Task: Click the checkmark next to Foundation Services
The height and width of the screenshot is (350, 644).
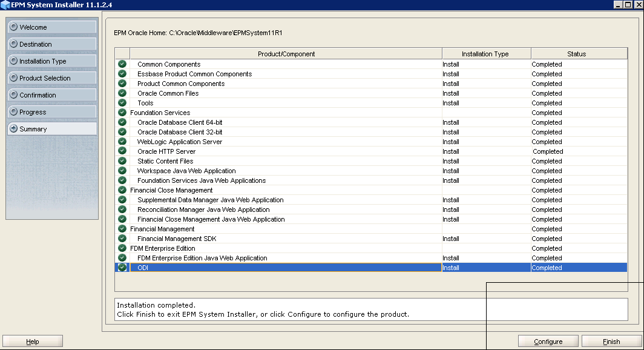Action: point(122,113)
